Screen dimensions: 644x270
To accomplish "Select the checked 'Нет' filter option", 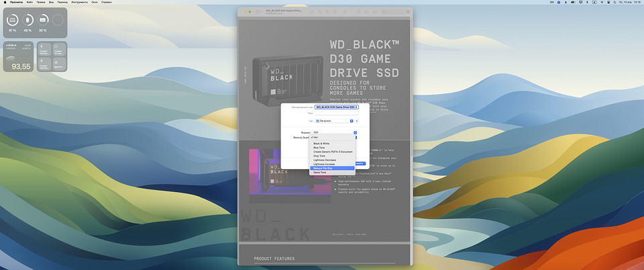I will [332, 137].
